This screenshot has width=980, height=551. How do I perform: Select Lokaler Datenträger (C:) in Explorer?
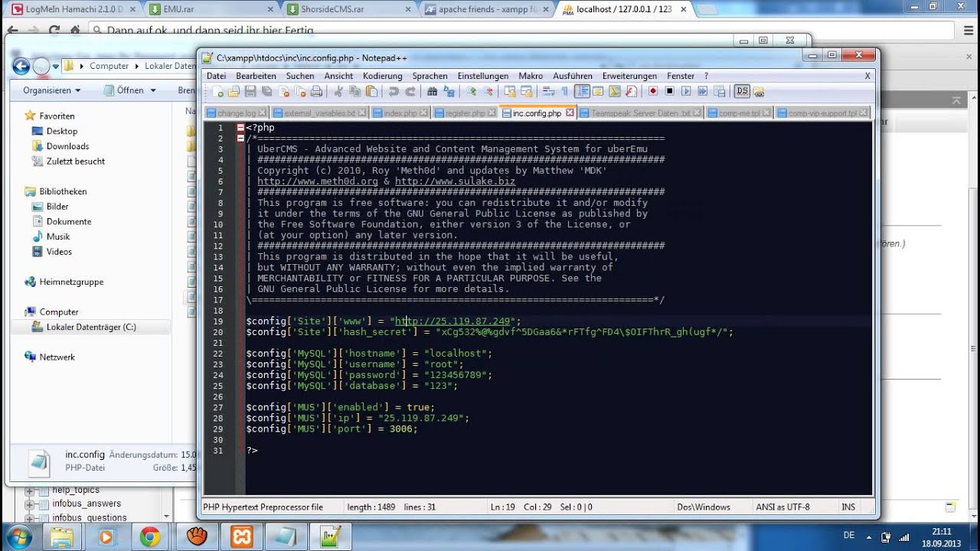click(91, 327)
